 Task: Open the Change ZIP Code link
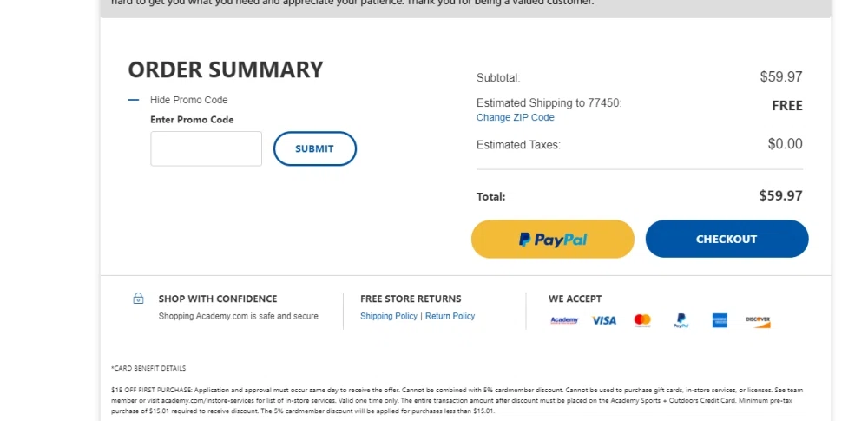coord(515,117)
